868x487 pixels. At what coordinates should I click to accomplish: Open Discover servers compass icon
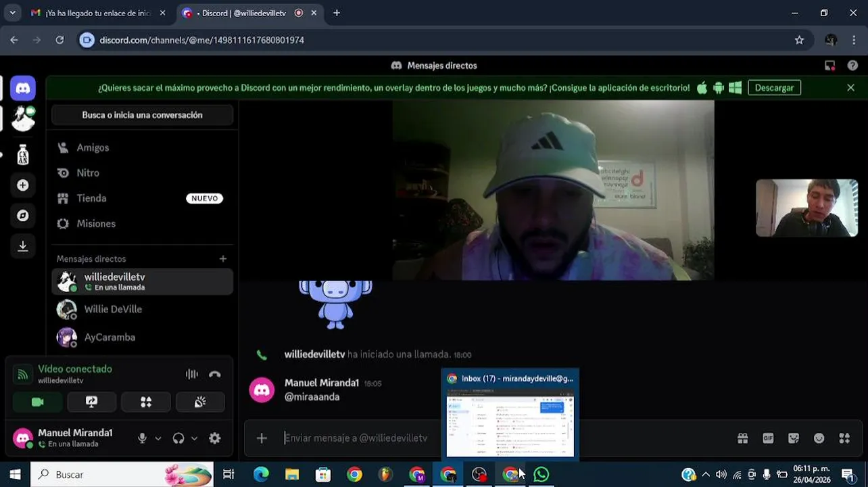click(x=23, y=215)
